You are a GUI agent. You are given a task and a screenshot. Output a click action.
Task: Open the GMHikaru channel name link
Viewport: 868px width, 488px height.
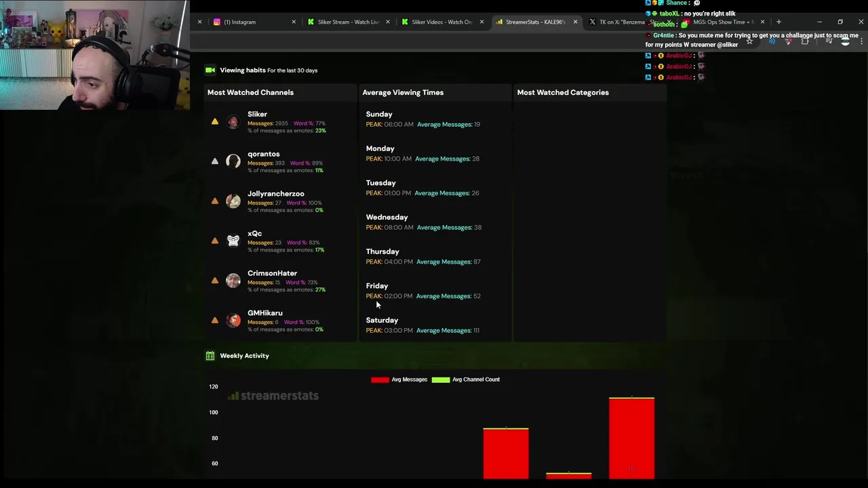264,312
